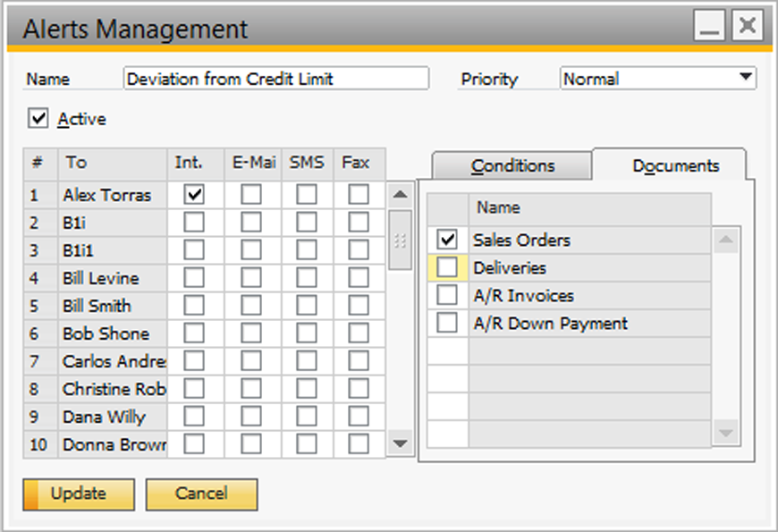This screenshot has height=532, width=778.
Task: Select the Documents tab
Action: 676,165
